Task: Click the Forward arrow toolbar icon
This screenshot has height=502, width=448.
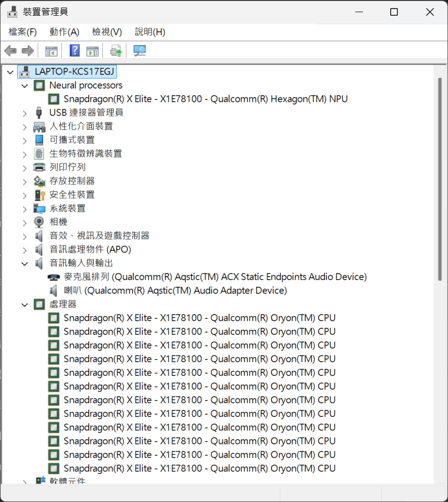Action: (28, 51)
